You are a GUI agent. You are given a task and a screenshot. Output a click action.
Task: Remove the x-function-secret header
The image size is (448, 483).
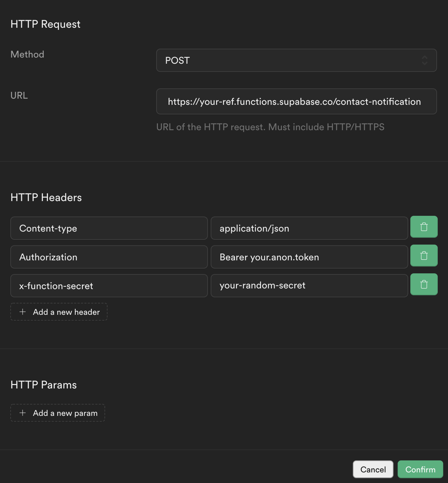[x=424, y=284]
